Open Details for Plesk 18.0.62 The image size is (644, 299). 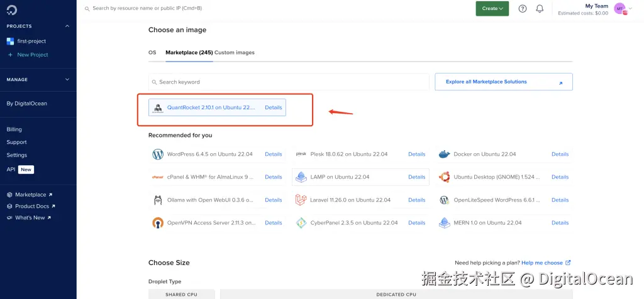[417, 155]
